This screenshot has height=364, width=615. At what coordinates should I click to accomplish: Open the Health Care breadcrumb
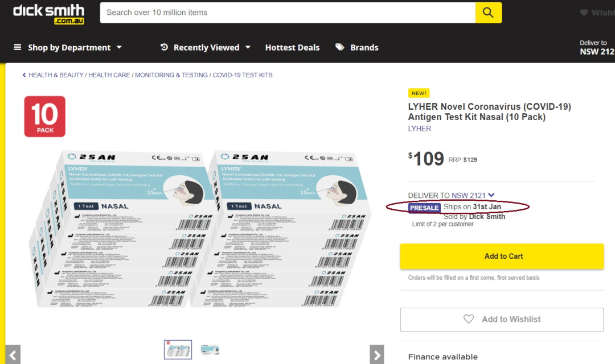109,75
